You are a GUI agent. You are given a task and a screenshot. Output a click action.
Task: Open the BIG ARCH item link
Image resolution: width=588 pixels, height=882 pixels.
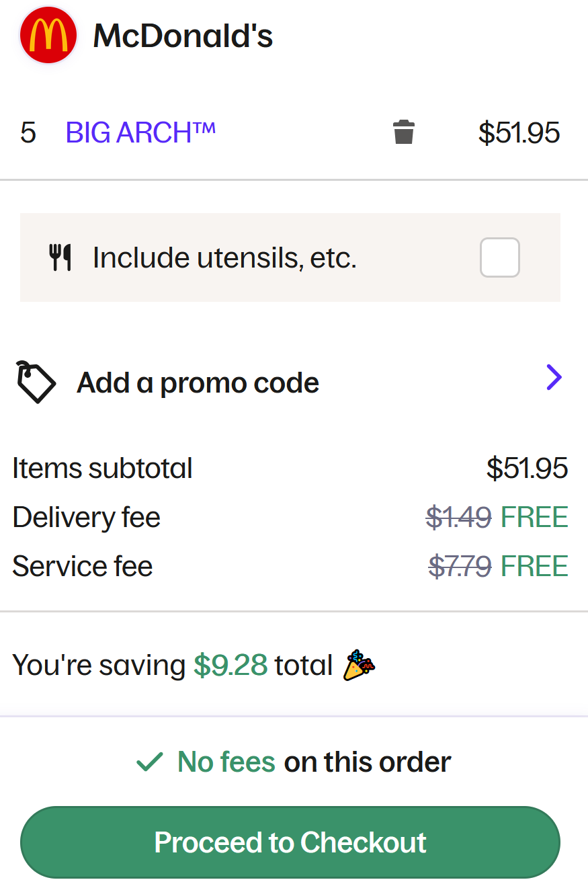(140, 132)
